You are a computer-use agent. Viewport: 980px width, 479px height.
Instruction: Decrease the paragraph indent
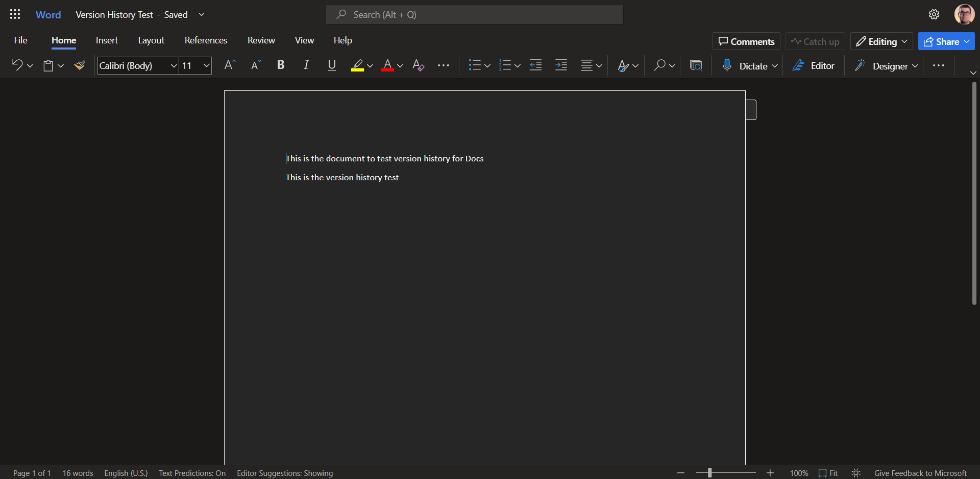pyautogui.click(x=535, y=65)
